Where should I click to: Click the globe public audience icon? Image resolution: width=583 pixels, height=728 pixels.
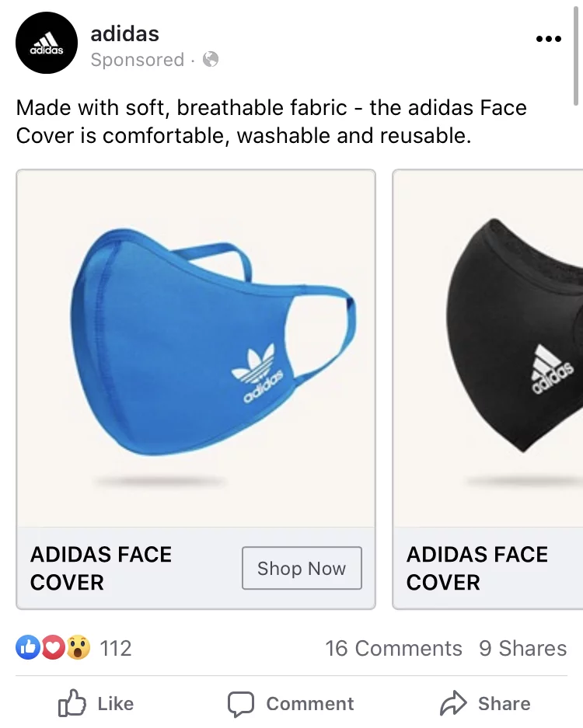coord(211,60)
